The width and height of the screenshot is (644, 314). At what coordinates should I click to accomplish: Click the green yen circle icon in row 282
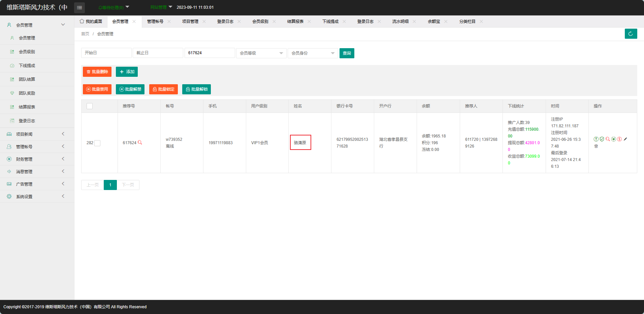coord(614,139)
